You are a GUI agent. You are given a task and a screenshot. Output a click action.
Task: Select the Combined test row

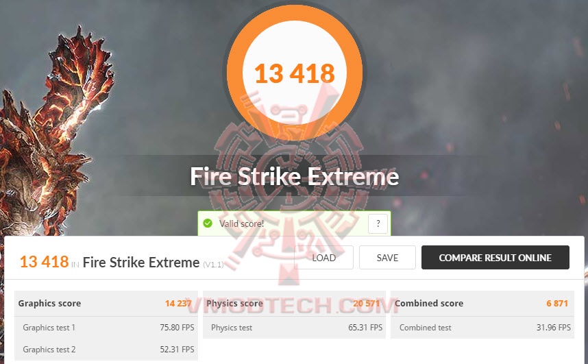point(482,327)
